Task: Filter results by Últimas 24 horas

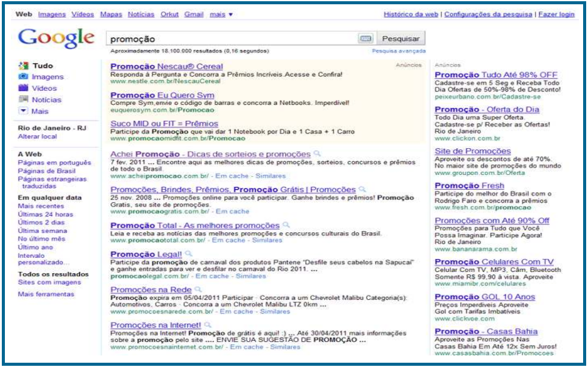Action: click(45, 215)
